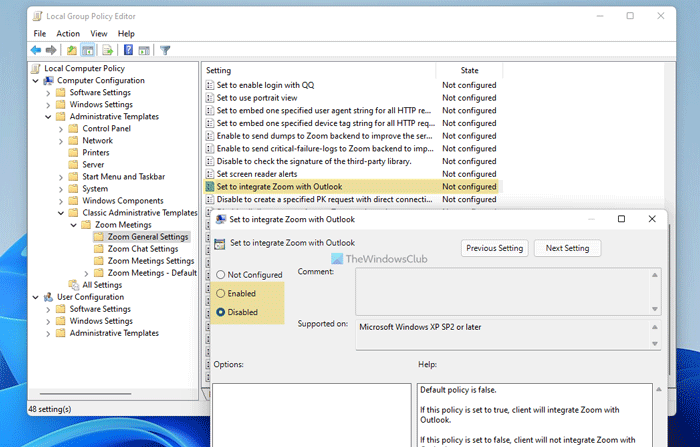Expand Software Settings under Computer Configuration

pyautogui.click(x=48, y=93)
